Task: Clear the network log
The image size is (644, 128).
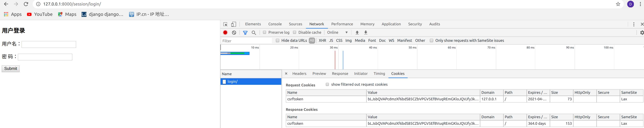Action: pos(234,33)
